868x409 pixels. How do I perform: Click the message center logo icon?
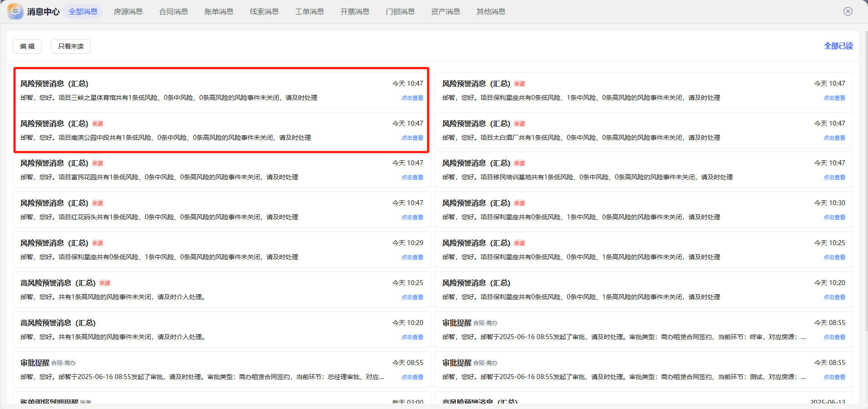[15, 11]
